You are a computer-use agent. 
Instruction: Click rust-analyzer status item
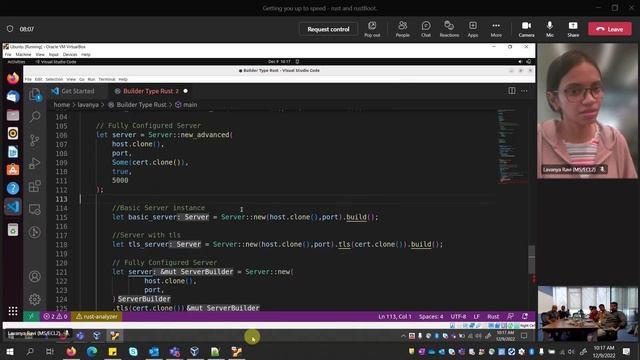[x=97, y=316]
